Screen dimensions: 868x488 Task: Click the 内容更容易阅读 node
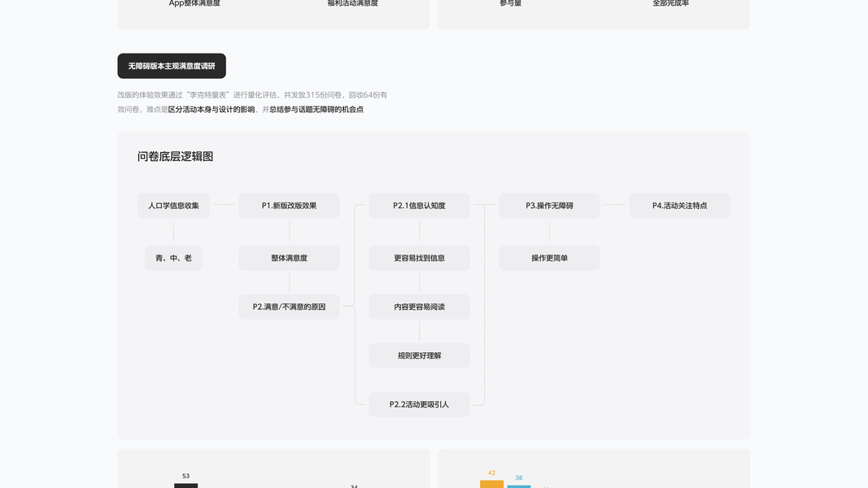(x=419, y=307)
